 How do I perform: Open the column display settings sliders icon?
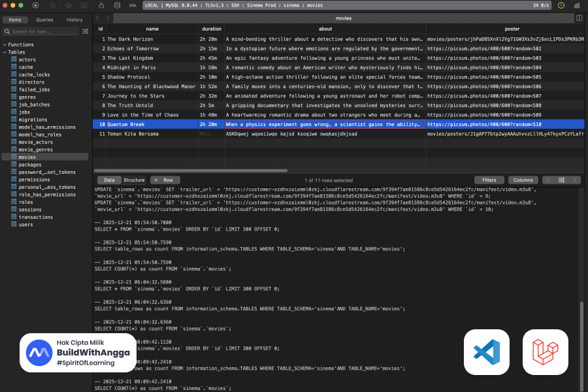(563, 180)
